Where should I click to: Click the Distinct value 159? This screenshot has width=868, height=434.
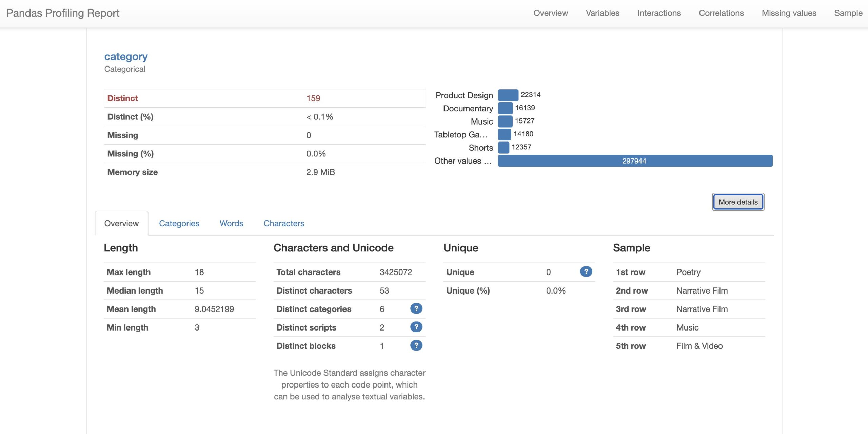(x=313, y=98)
